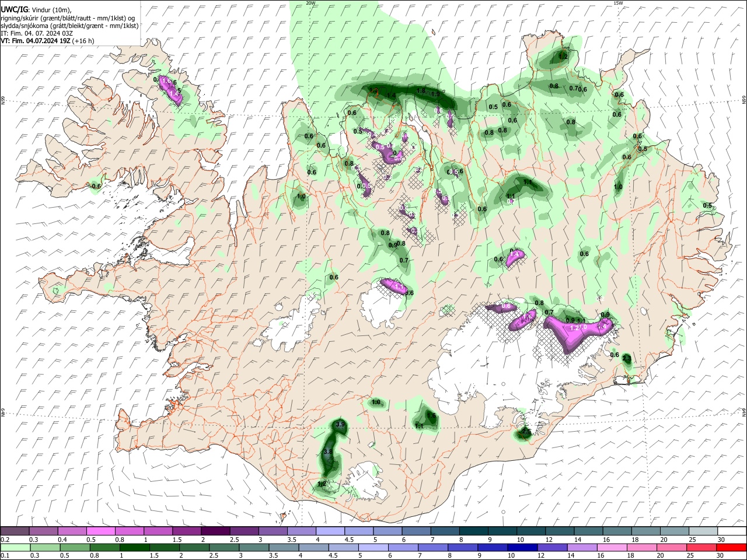Viewport: 747px width, 560px height.
Task: Click the '3.9' rainfall value on the map
Action: coord(341,423)
